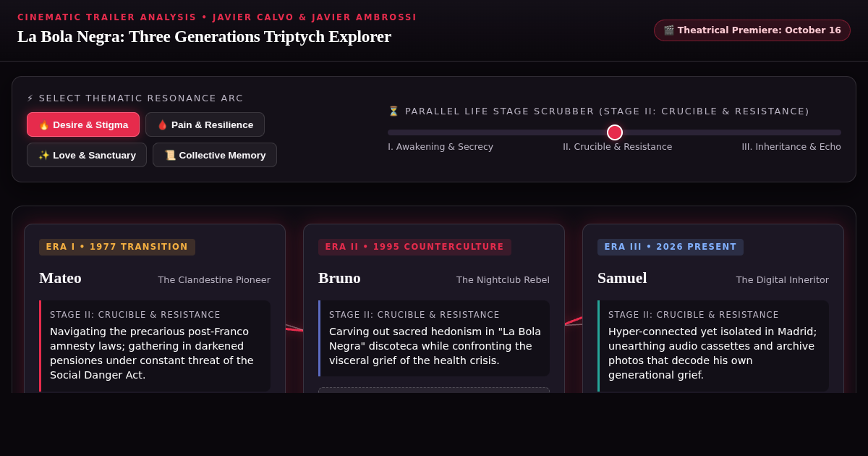Click Bruno's Stage II description box

tap(434, 338)
